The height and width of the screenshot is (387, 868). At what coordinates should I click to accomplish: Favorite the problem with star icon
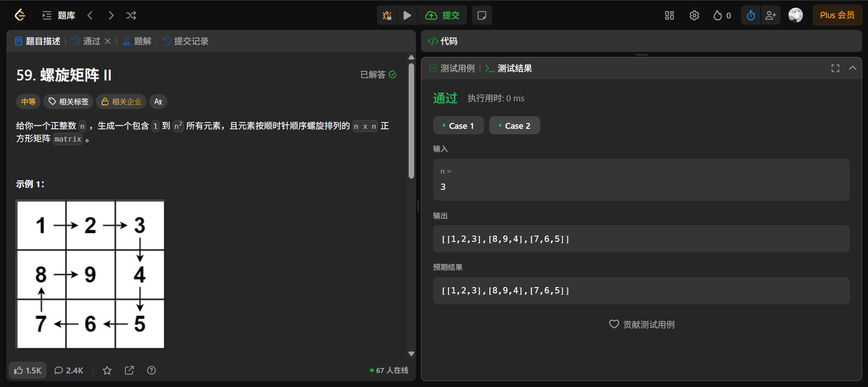[x=107, y=370]
